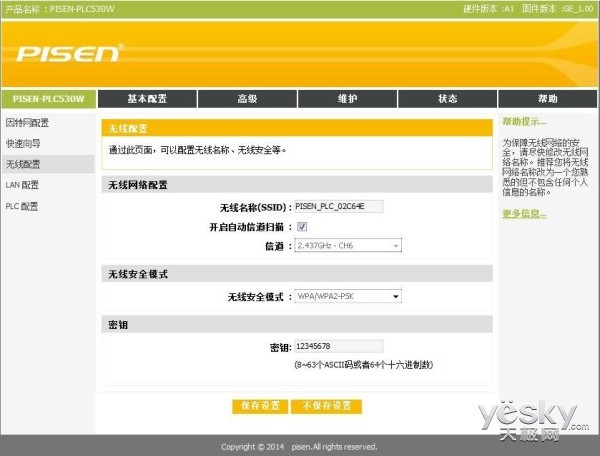
Task: Open PLC 配置 in the sidebar
Action: [x=22, y=207]
